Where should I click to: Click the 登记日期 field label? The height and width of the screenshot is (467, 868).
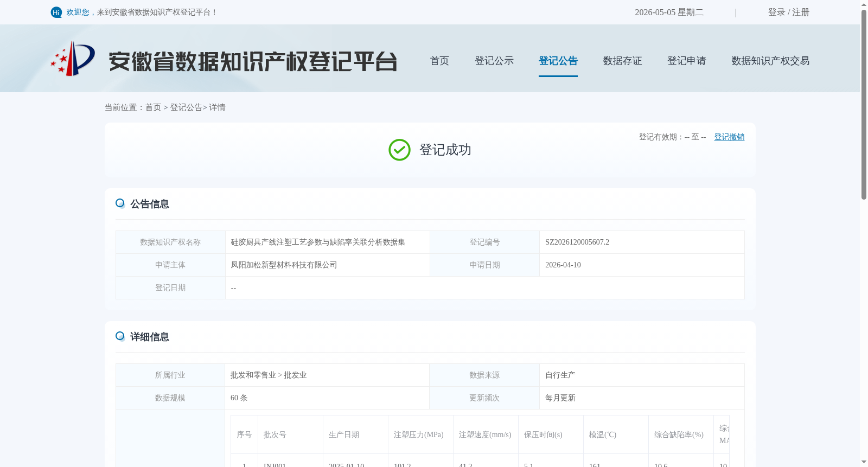(x=170, y=288)
